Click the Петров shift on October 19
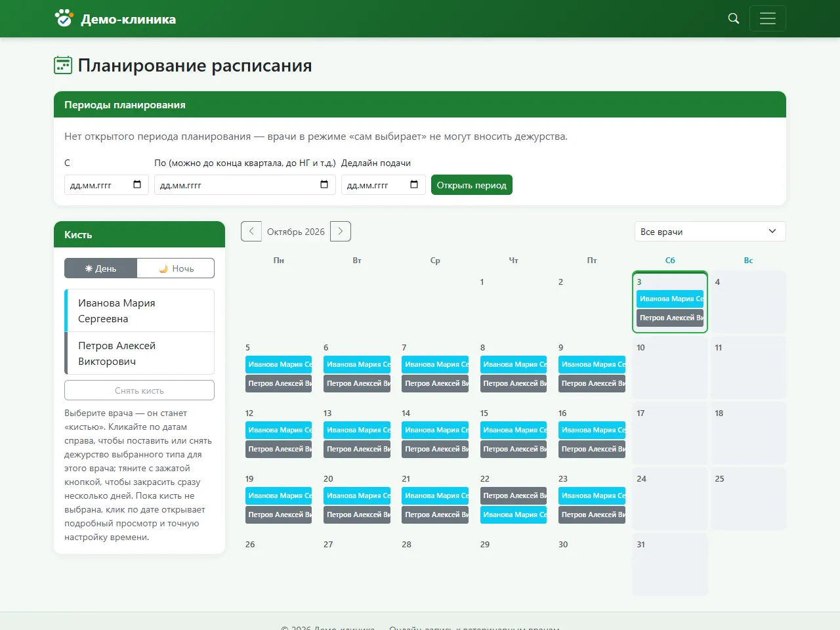 click(x=279, y=514)
